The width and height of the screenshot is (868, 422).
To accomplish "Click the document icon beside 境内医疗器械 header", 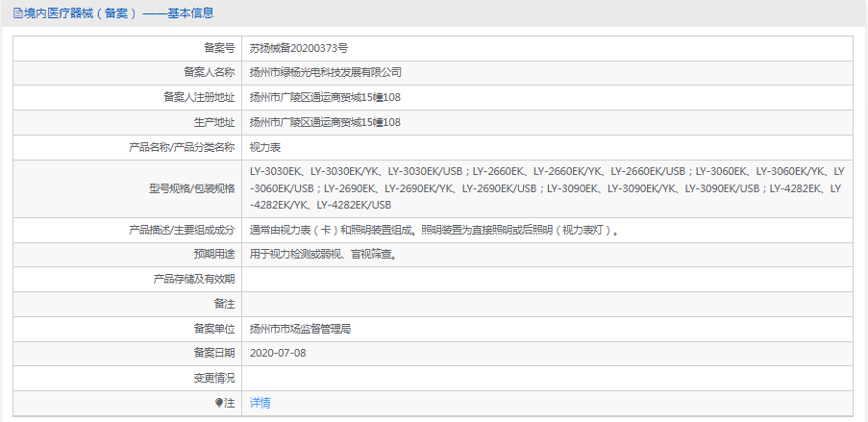I will pyautogui.click(x=17, y=13).
